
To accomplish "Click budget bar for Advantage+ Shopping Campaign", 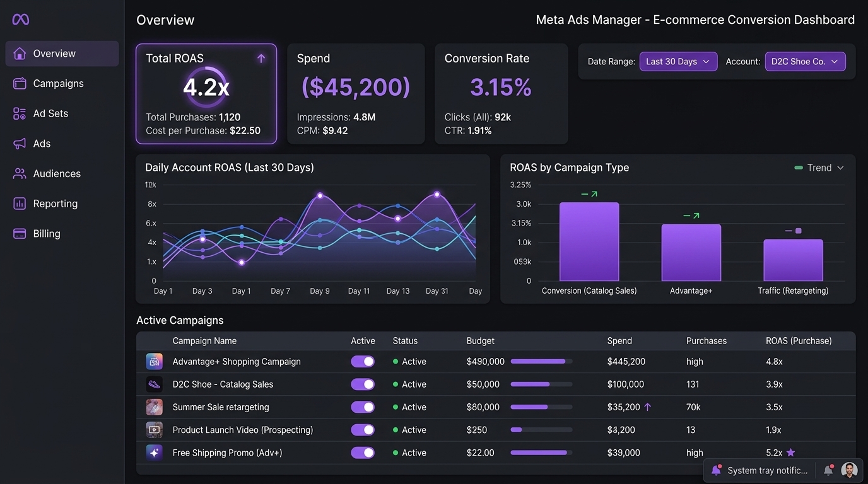I will click(x=541, y=361).
